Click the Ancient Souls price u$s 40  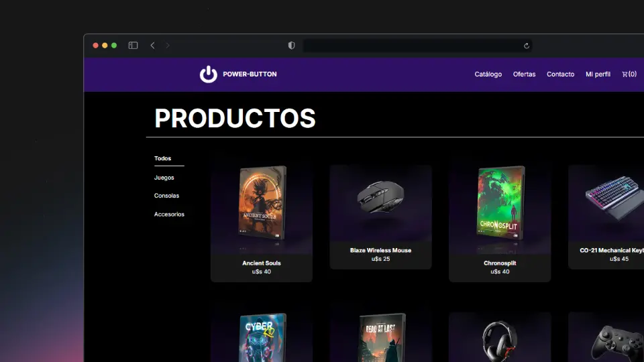(262, 271)
